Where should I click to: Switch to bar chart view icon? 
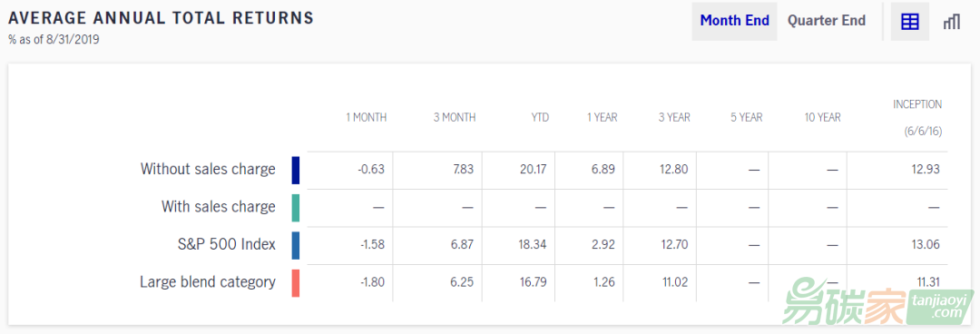click(x=951, y=21)
